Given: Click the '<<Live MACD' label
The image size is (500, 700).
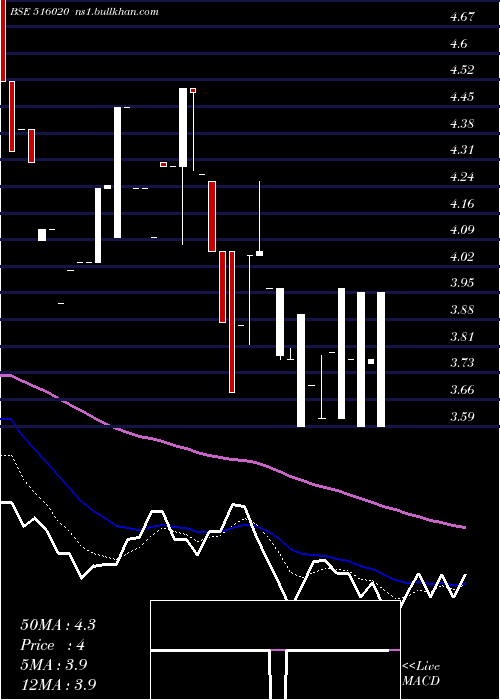Looking at the screenshot, I should click(x=421, y=673).
